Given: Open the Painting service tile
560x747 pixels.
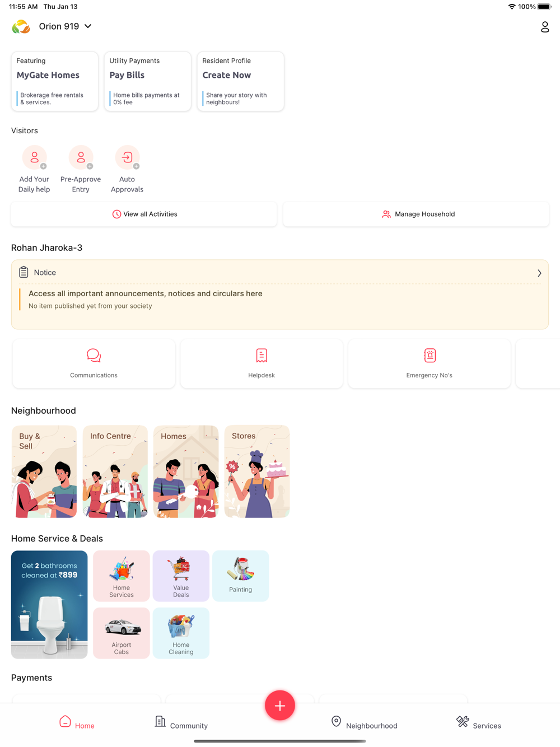Looking at the screenshot, I should click(x=241, y=576).
